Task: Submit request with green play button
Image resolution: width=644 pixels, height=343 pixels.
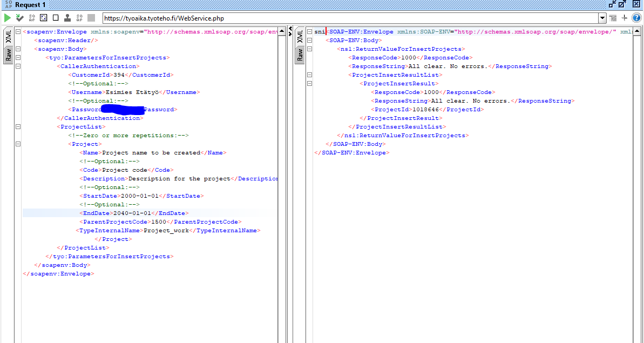Action: click(x=8, y=18)
